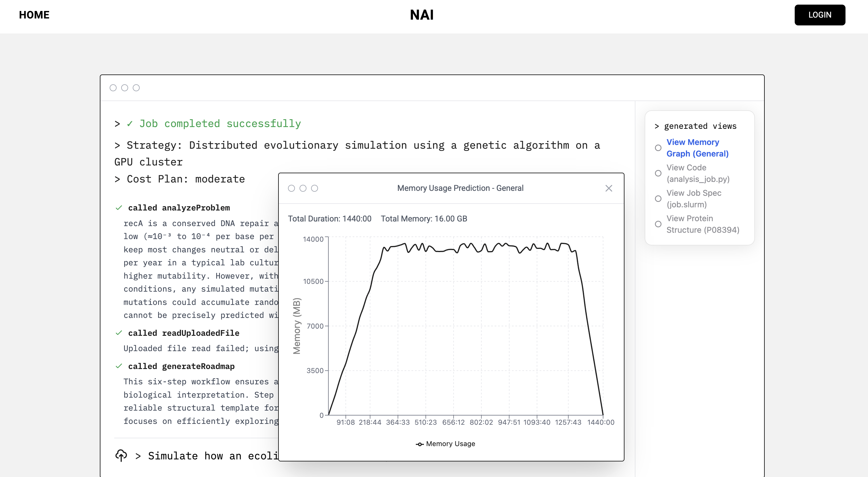The height and width of the screenshot is (477, 868).
Task: Click the generateRoadmap green checkmark icon
Action: click(x=119, y=366)
